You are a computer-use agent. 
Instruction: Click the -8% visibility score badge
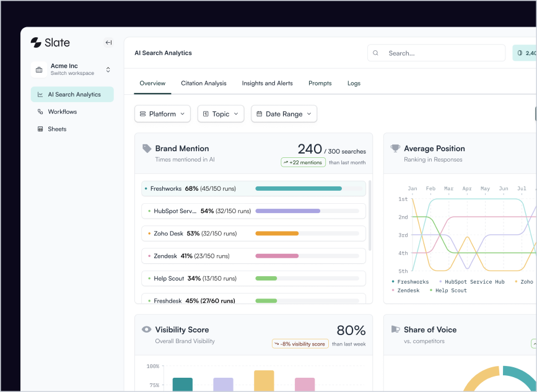(300, 344)
